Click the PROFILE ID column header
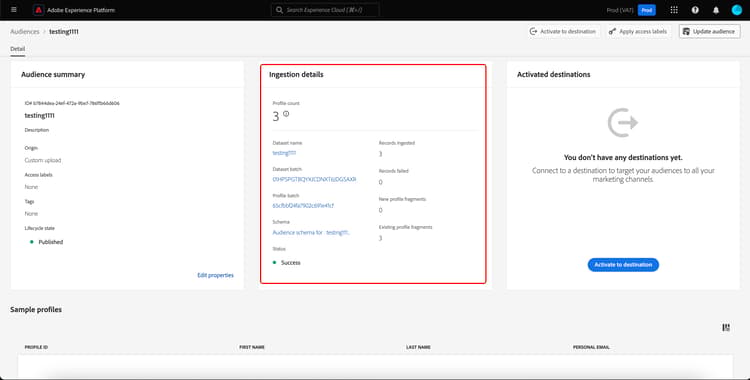Viewport: 750px width, 380px height. coord(36,347)
